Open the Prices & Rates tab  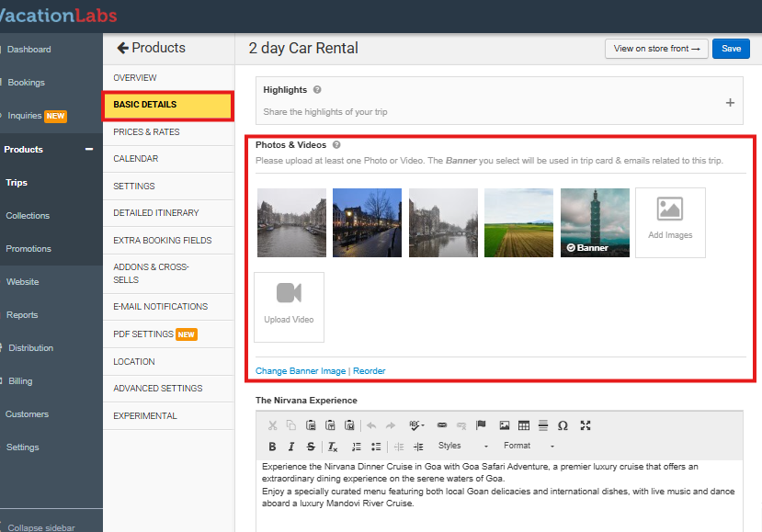(x=146, y=132)
